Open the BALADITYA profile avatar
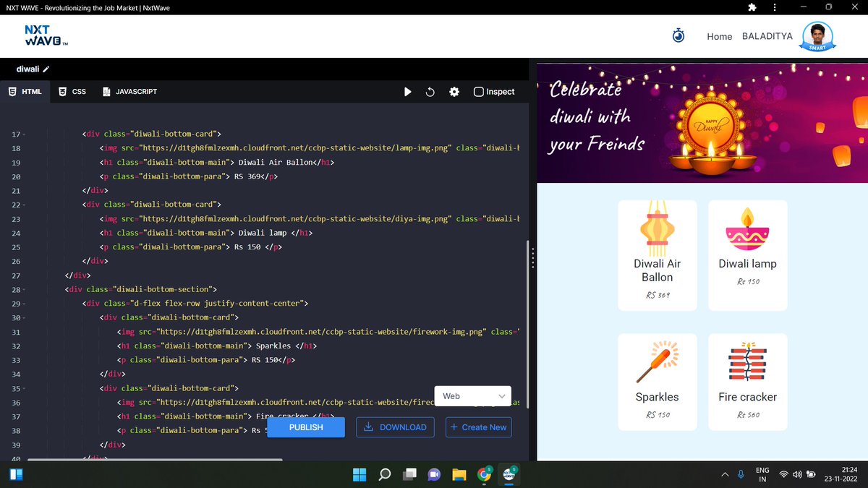The height and width of the screenshot is (488, 868). (x=818, y=36)
